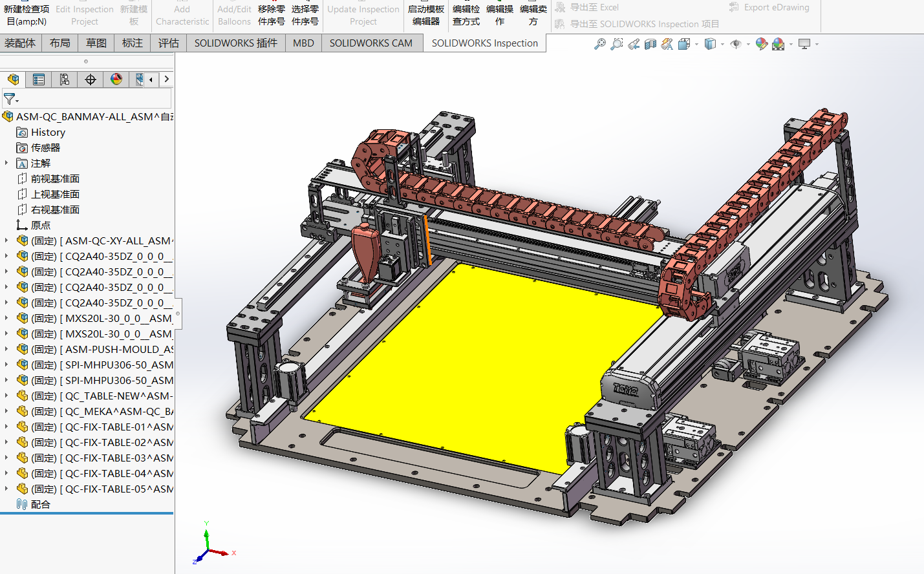Open the DisplayManager color ball tab

coord(116,80)
